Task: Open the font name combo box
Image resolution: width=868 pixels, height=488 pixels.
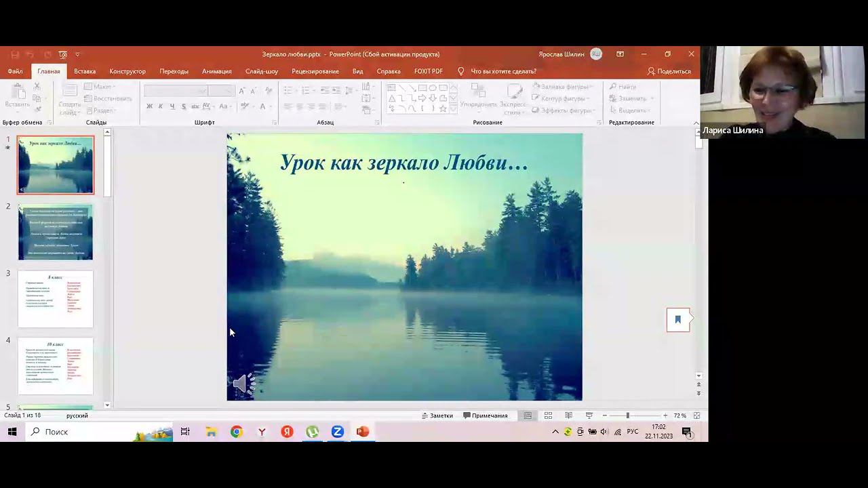Action: pyautogui.click(x=176, y=90)
